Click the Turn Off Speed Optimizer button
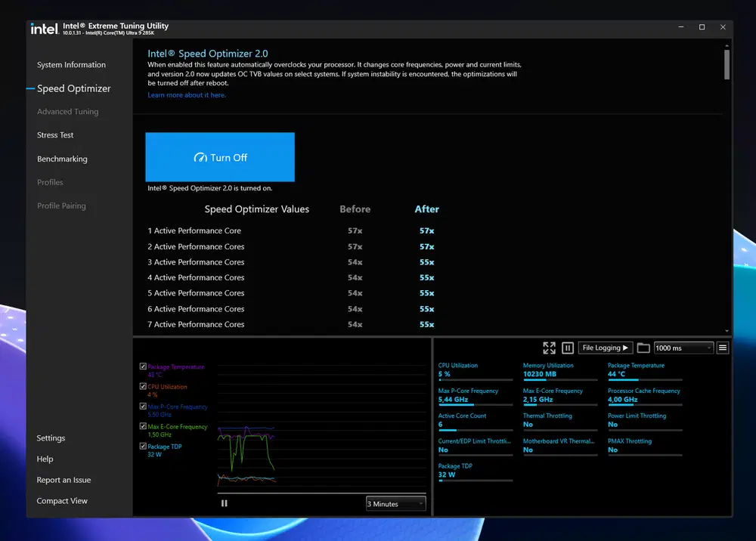The width and height of the screenshot is (756, 541). [x=220, y=157]
